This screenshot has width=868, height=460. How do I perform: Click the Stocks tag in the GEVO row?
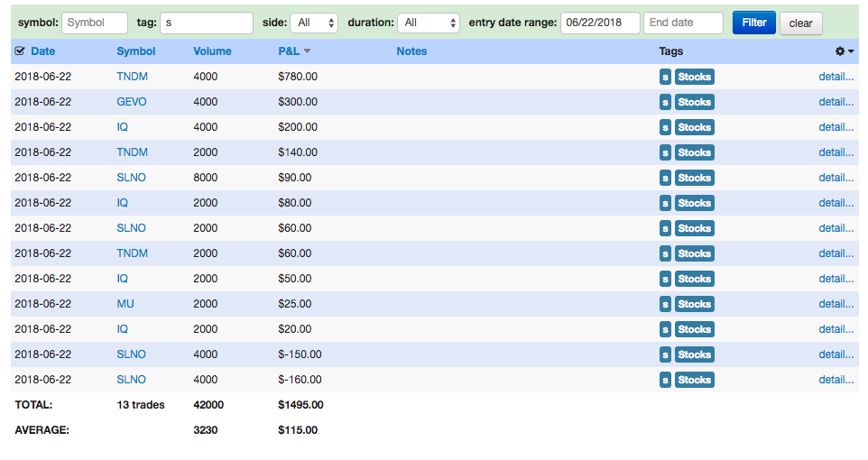694,102
